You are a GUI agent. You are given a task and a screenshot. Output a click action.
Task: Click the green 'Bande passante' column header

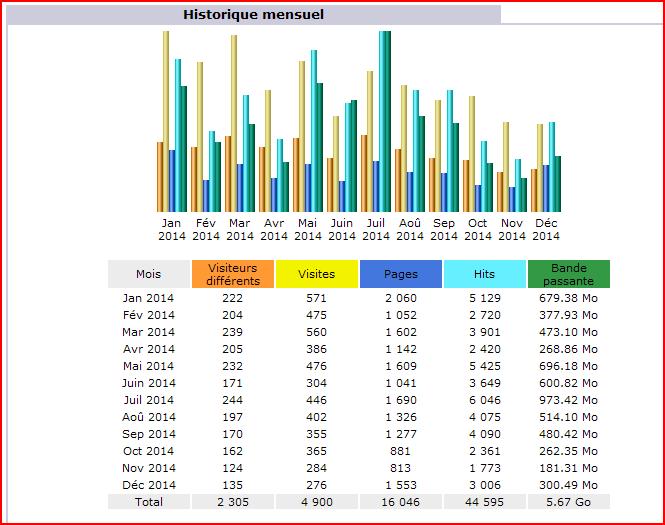pos(569,274)
